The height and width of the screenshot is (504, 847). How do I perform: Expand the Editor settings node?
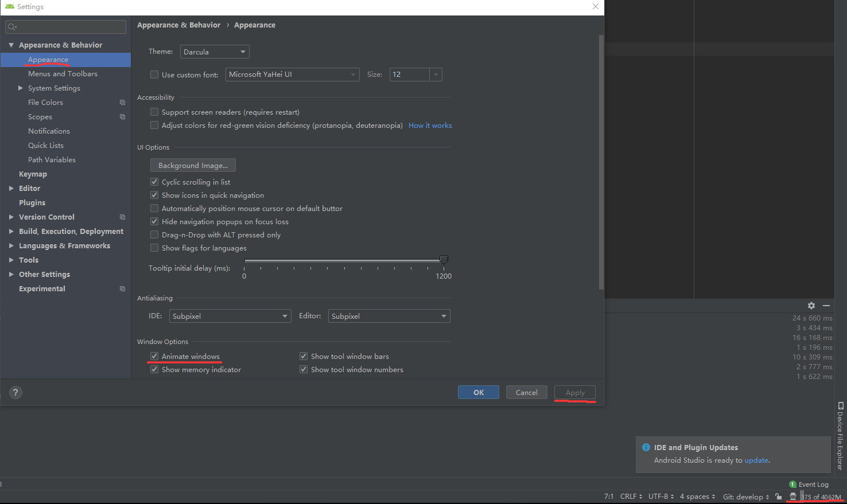click(x=11, y=188)
